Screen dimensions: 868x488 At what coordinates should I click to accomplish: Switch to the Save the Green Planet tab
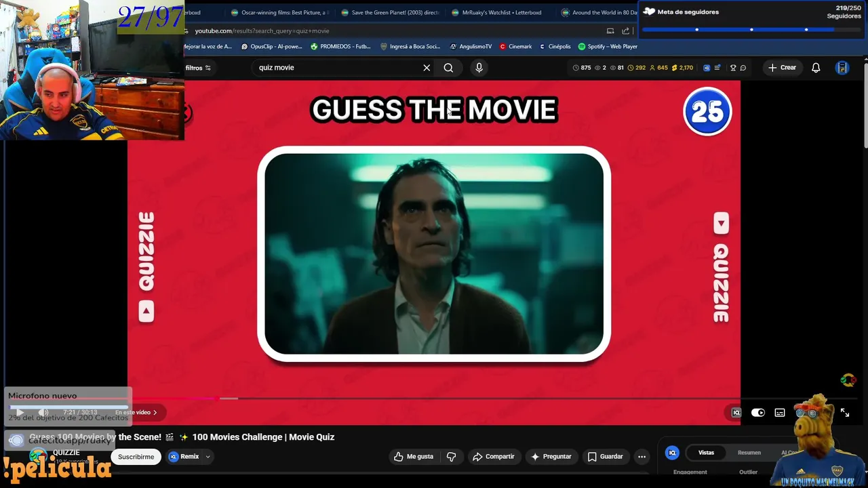(390, 12)
